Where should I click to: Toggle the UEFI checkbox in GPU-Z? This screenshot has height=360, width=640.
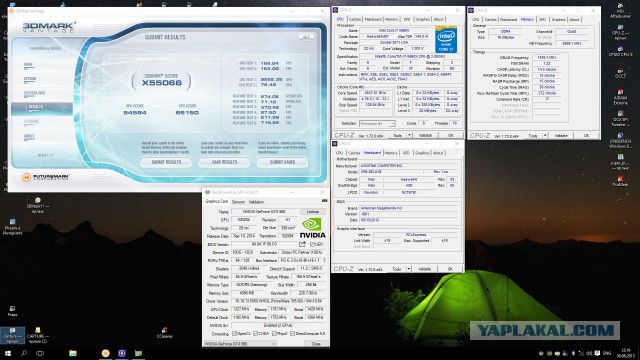pos(312,244)
